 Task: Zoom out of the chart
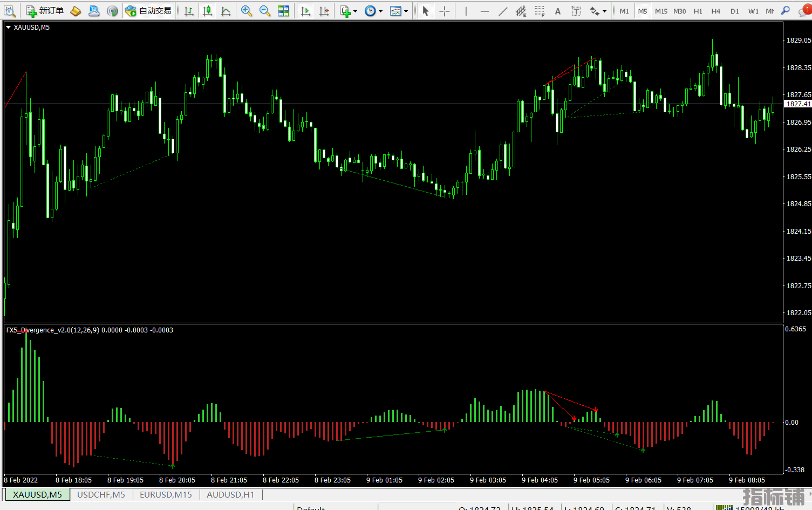(265, 11)
